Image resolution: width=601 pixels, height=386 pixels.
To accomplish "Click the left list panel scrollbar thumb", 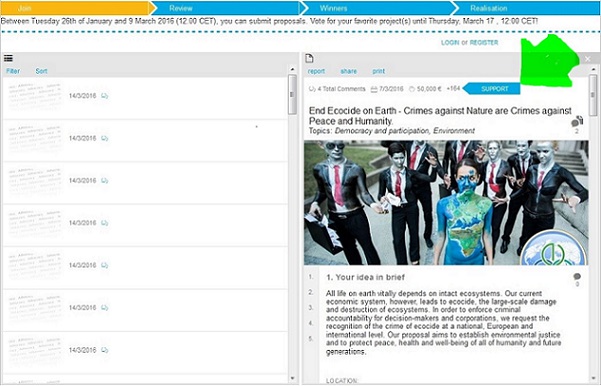I will [292, 94].
